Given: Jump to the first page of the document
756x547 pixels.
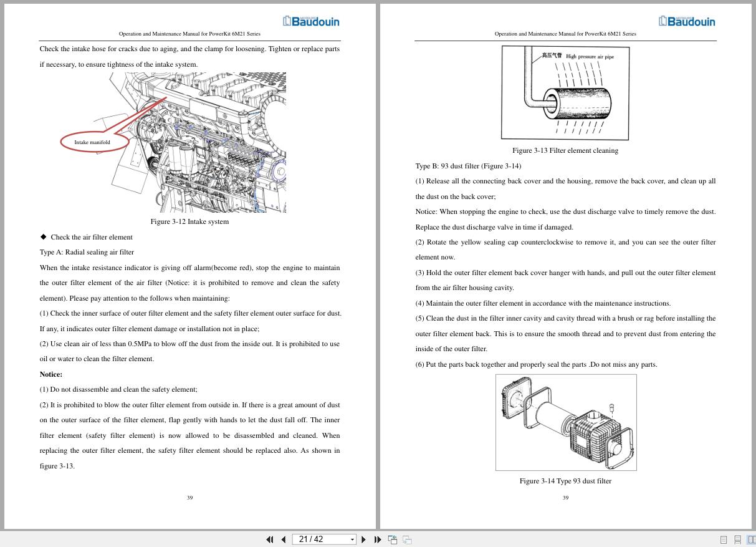Looking at the screenshot, I should tap(269, 539).
